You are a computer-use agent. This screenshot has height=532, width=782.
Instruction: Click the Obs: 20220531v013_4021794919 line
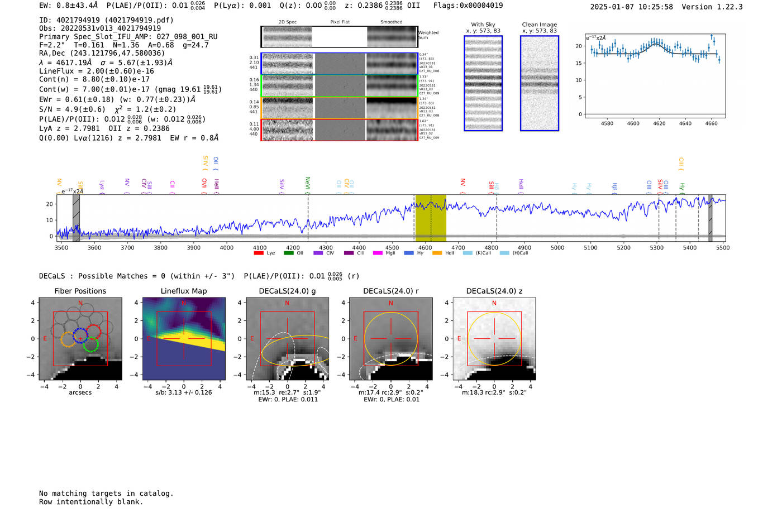tap(100, 28)
